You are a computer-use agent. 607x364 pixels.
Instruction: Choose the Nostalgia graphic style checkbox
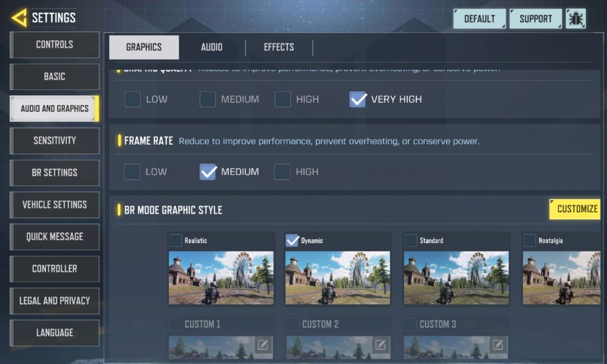click(x=530, y=240)
